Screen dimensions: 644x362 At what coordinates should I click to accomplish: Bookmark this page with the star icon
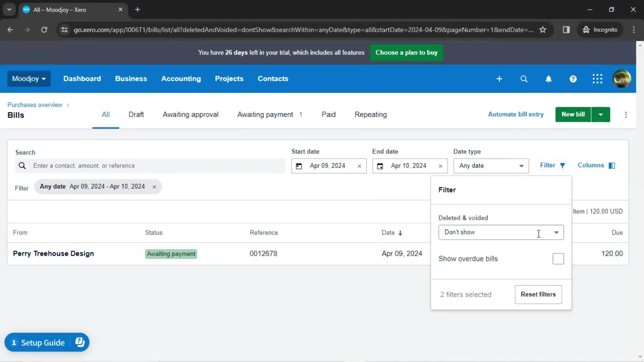tap(543, 30)
